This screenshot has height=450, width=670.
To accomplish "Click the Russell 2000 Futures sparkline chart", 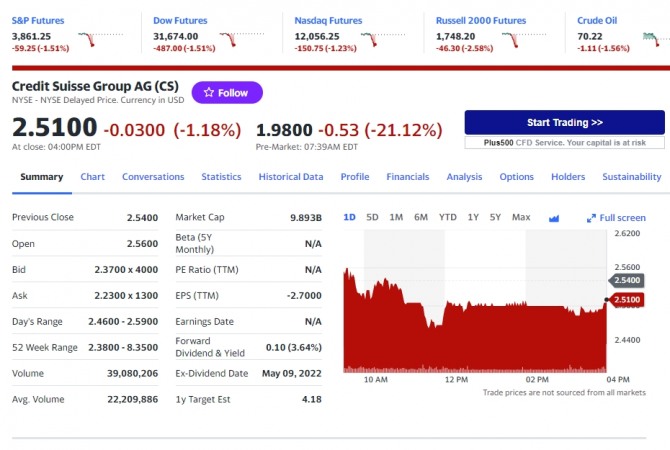I will [516, 40].
